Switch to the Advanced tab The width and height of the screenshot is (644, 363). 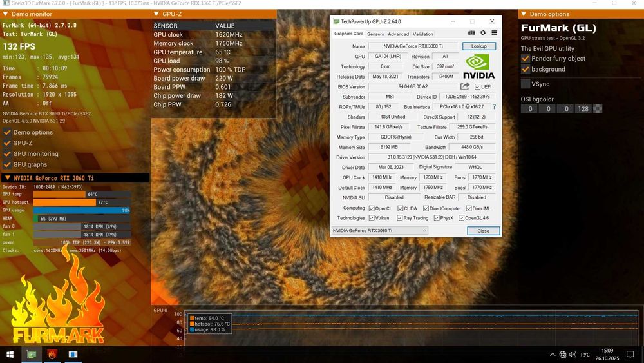pyautogui.click(x=399, y=34)
